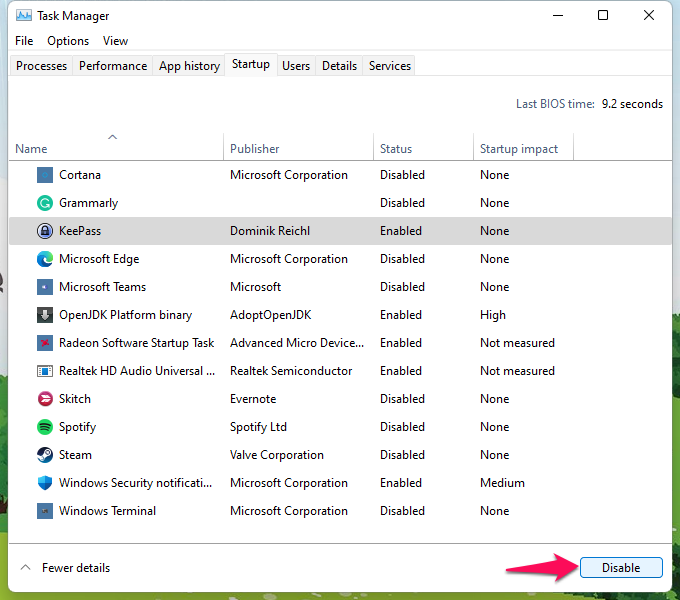Screen dimensions: 680x600
Task: Click the Cortana app icon
Action: tap(45, 175)
